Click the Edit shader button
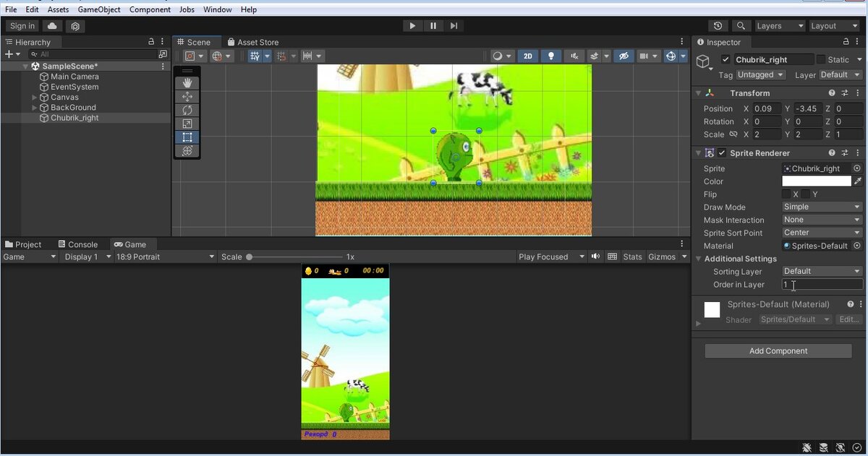Image resolution: width=868 pixels, height=456 pixels. tap(848, 319)
